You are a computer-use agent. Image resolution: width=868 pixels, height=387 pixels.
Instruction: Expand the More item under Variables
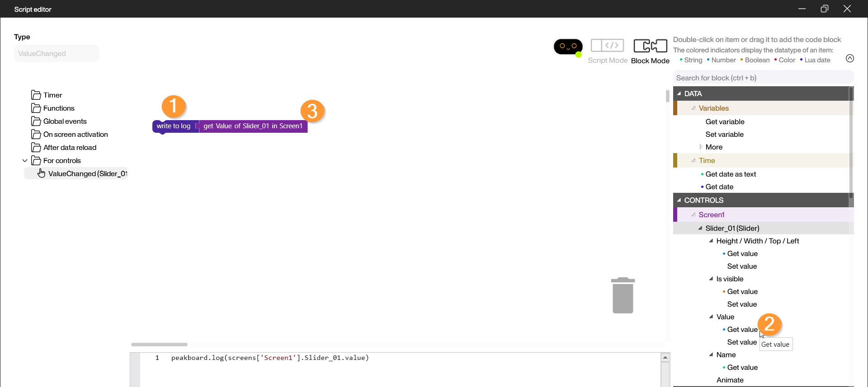coord(701,147)
